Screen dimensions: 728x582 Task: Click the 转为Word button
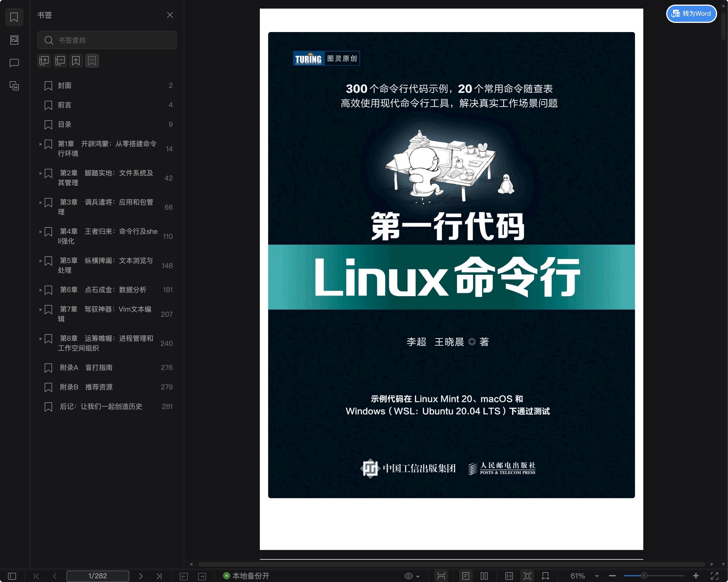691,13
